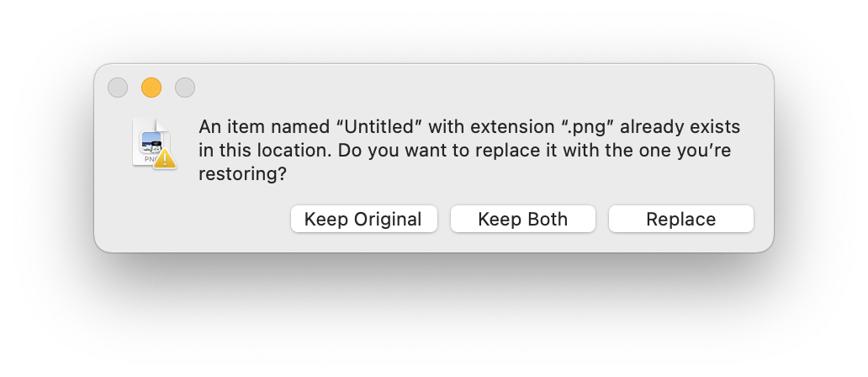Click the disabled gray zoom window button
868x377 pixels.
185,88
